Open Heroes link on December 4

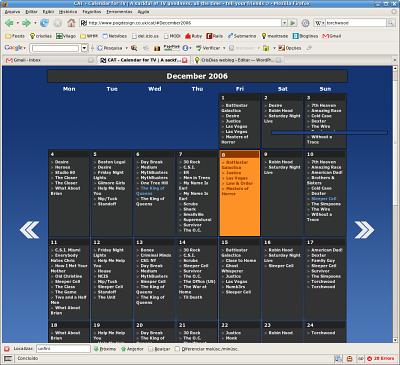click(62, 167)
